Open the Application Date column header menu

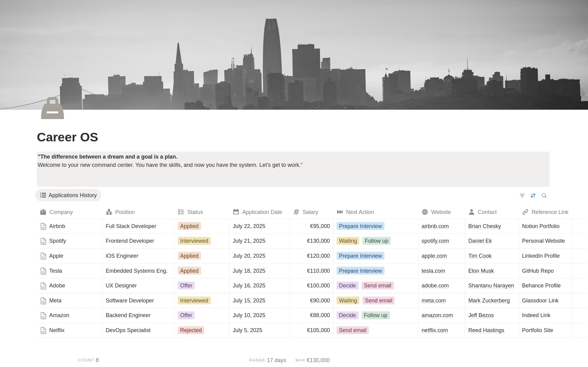259,212
